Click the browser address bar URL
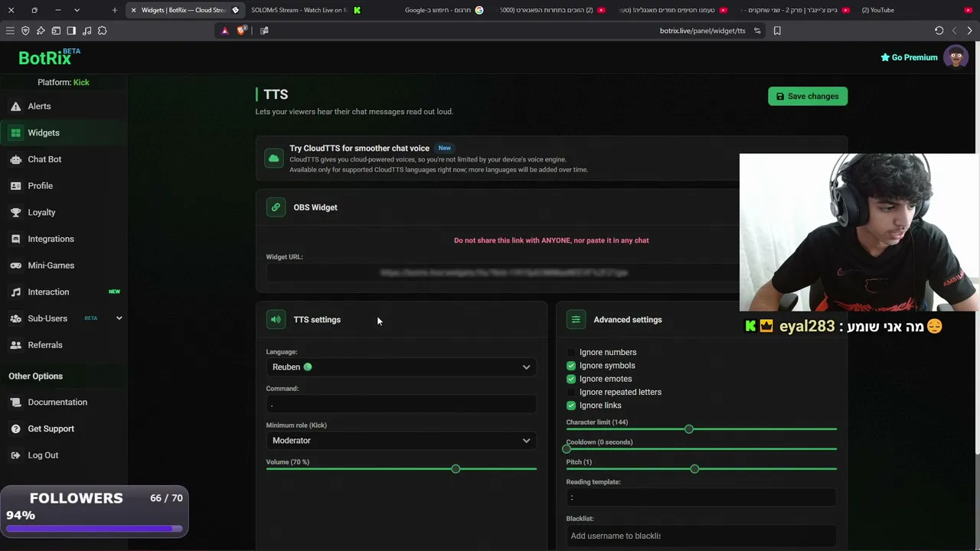Screen dimensions: 980x551 coord(702,31)
